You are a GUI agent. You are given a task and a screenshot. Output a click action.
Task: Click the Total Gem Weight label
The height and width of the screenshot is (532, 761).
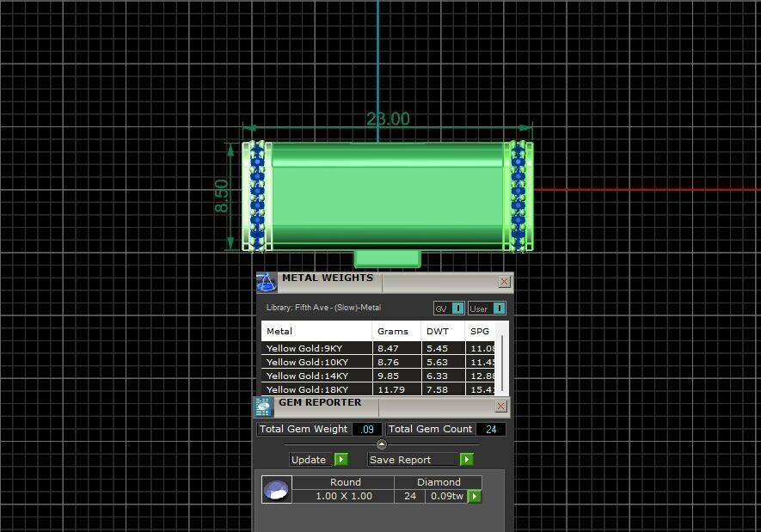(x=304, y=429)
